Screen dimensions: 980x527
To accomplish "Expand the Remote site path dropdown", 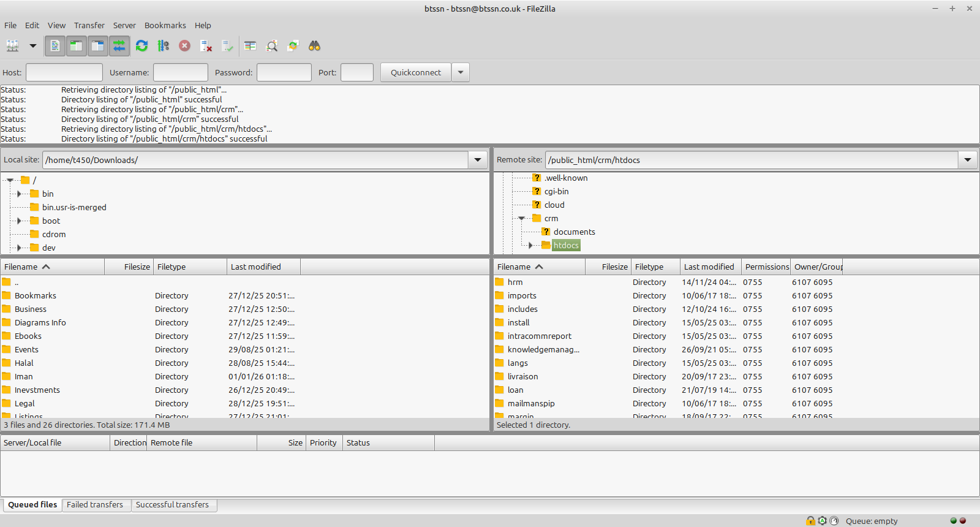I will click(x=968, y=160).
